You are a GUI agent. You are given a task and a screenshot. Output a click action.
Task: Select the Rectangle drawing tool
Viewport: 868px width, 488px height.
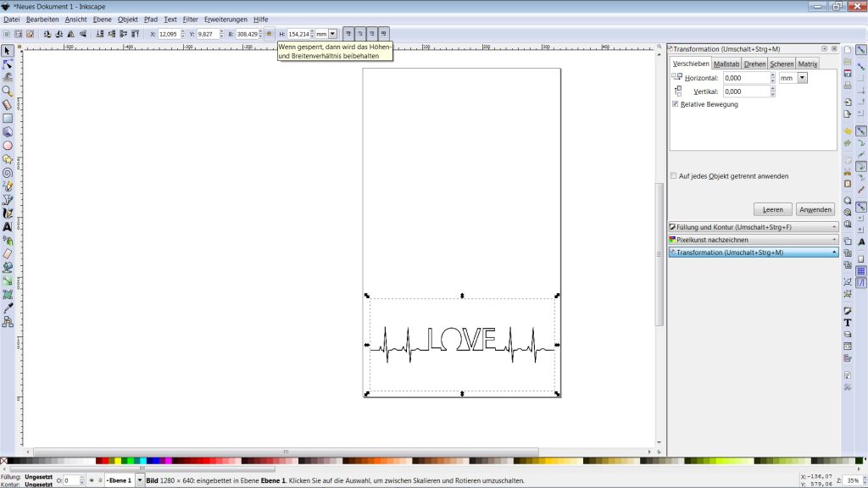point(8,118)
